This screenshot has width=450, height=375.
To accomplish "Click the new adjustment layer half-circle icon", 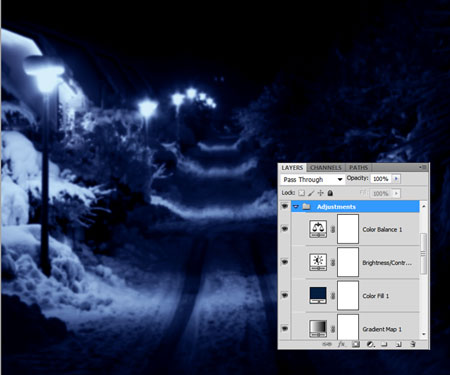I will (370, 344).
